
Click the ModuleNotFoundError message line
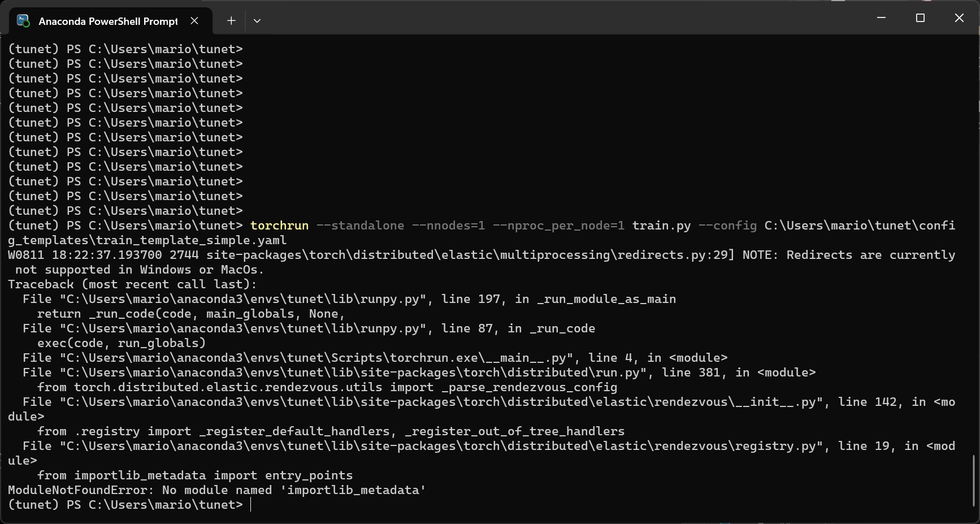coord(216,490)
